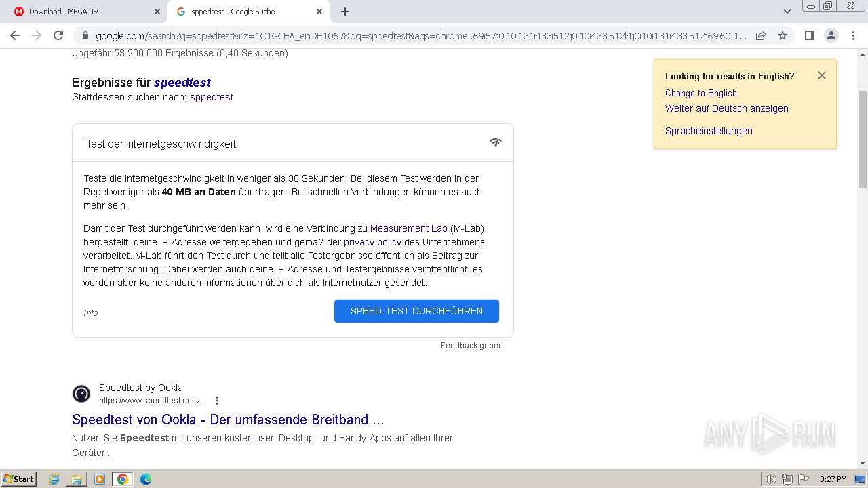
Task: Choose Change to English
Action: point(701,94)
